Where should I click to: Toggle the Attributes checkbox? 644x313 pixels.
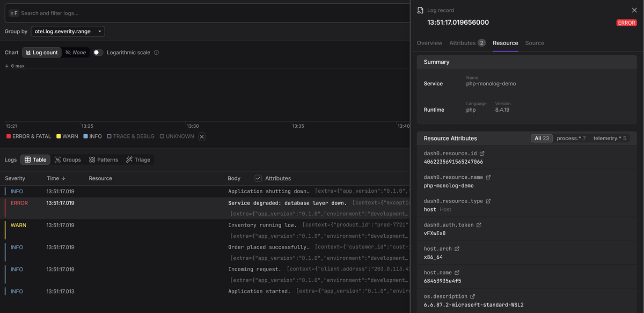258,178
